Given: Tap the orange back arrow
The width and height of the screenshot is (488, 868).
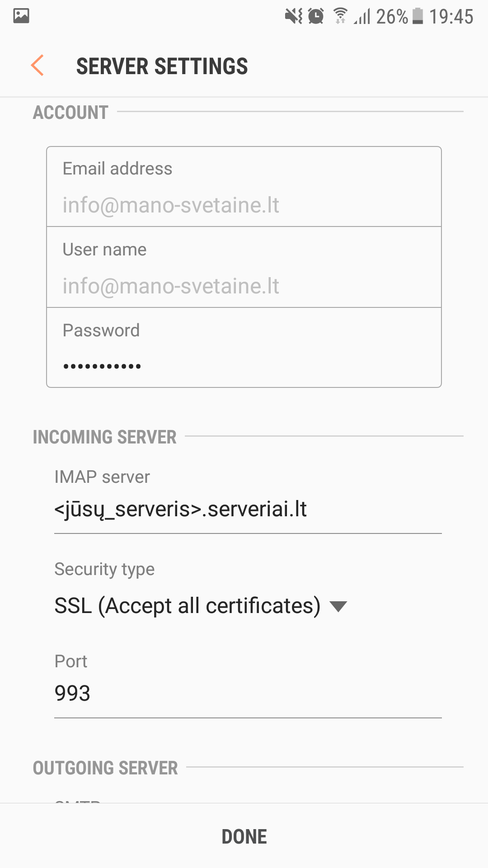Looking at the screenshot, I should [x=38, y=66].
